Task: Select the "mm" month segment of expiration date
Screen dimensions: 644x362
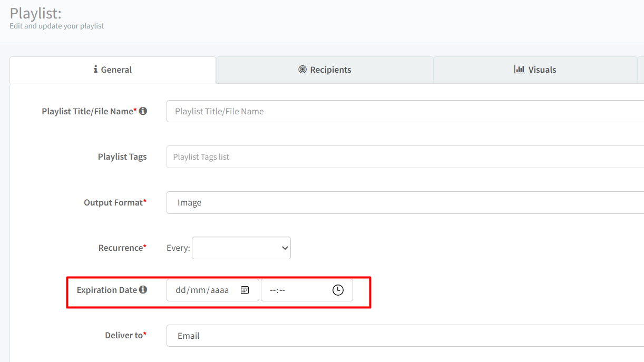Action: click(199, 290)
